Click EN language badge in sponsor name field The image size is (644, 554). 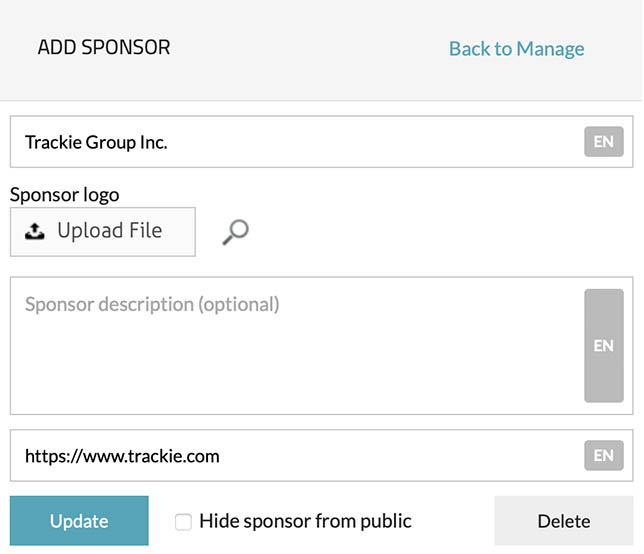point(603,142)
